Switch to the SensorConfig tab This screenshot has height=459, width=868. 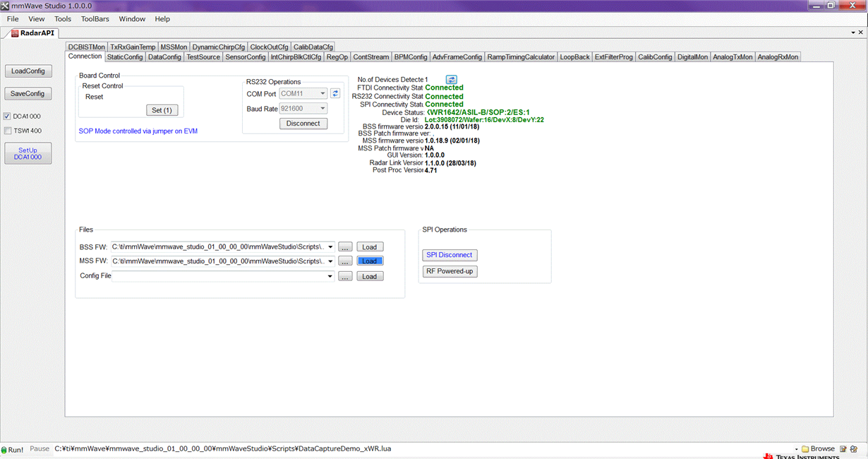246,57
